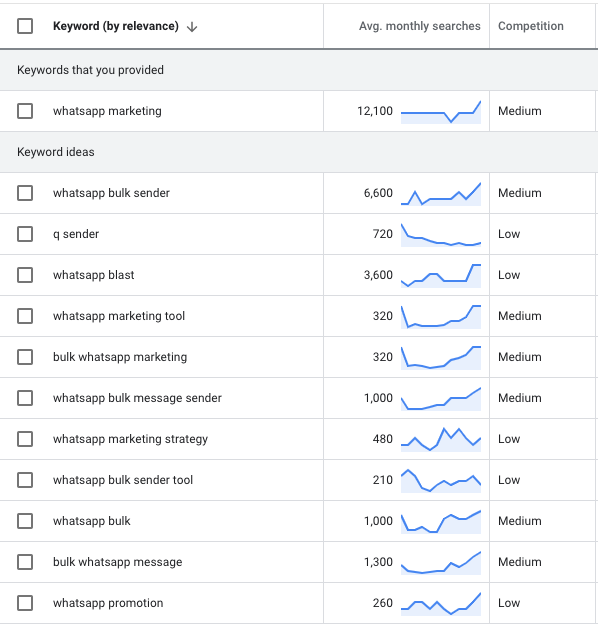This screenshot has width=598, height=624.
Task: View the whatsapp bulk trend sparkline
Action: [x=441, y=522]
